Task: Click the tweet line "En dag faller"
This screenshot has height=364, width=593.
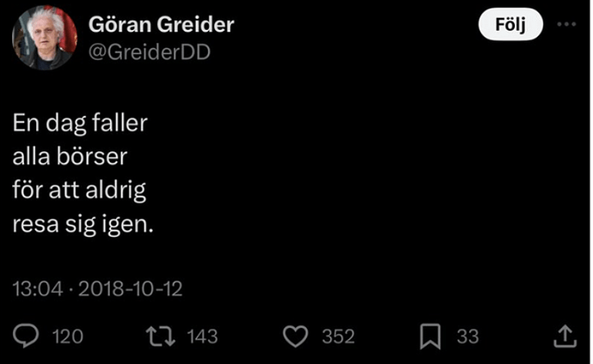Action: tap(80, 124)
